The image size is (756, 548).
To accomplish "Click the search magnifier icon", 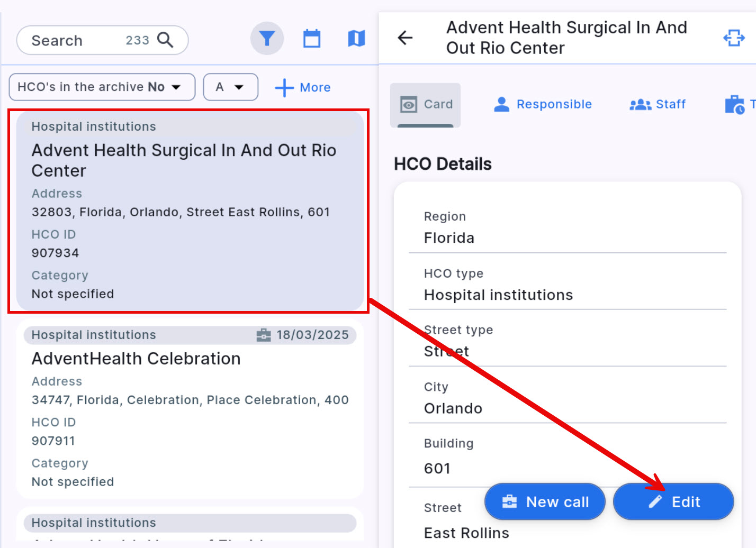I will pyautogui.click(x=165, y=40).
